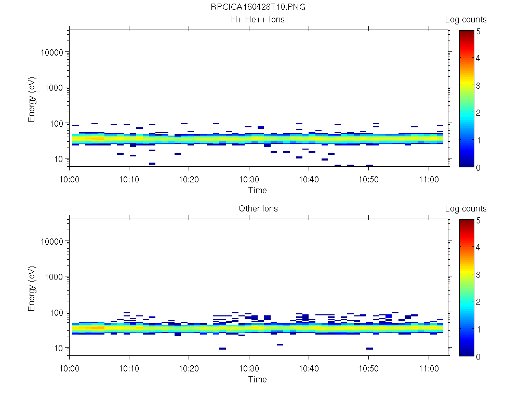The width and height of the screenshot is (532, 399).
Task: Click the 10:20 tick label on upper plot
Action: (x=189, y=179)
